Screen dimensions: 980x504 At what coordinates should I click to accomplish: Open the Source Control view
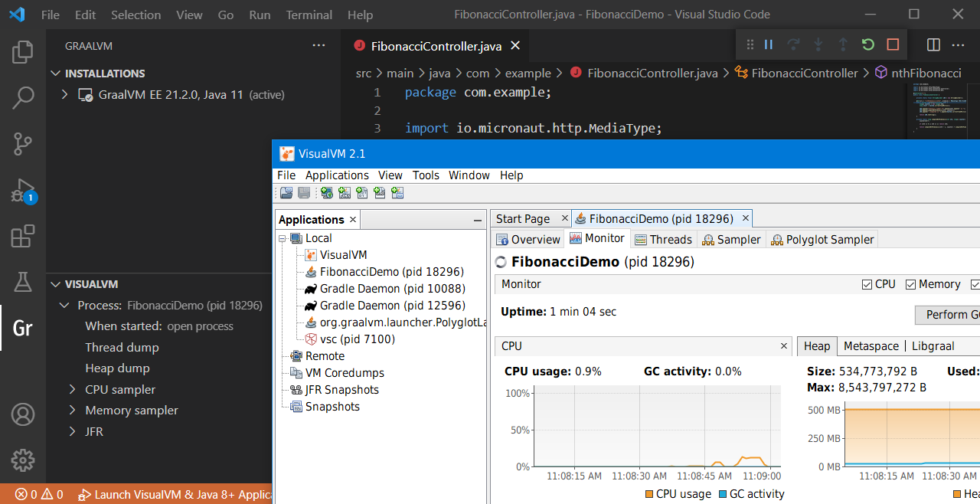point(23,143)
